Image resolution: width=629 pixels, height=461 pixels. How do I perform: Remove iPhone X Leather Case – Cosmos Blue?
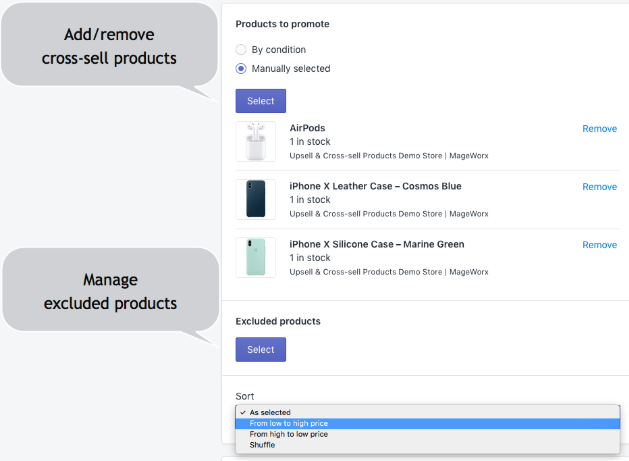pos(599,187)
